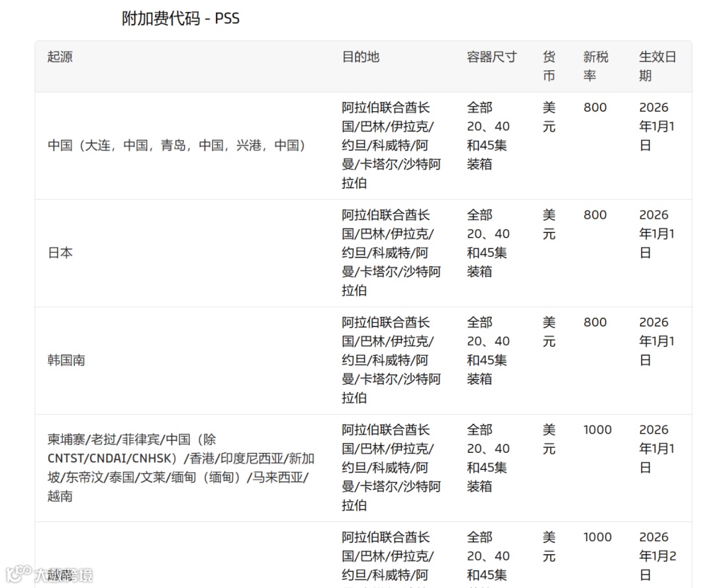
Task: Click container size cell in 中国 row
Action: [x=488, y=136]
